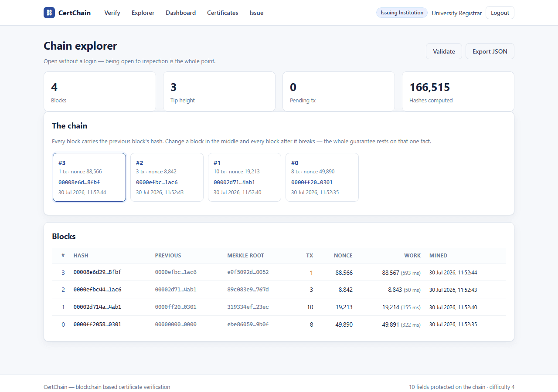
Task: Click previous hash 00000000…0000
Action: [x=176, y=324]
